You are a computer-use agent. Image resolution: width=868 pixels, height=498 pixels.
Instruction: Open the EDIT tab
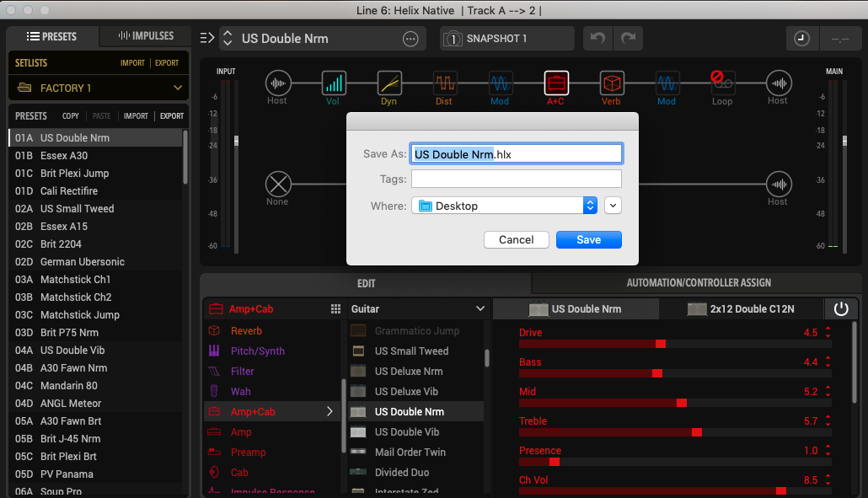pos(366,283)
